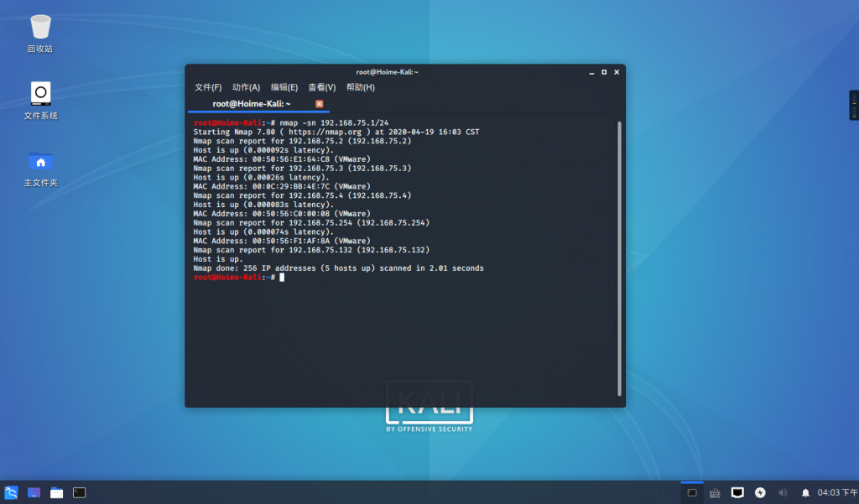The width and height of the screenshot is (859, 504).
Task: Select the root@Hoime-Kali: ~ terminal tab
Action: 258,103
